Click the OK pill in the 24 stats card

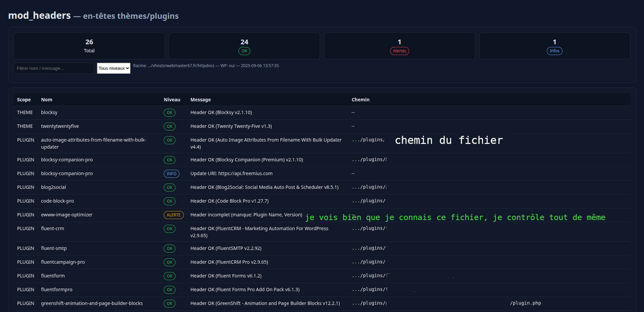[244, 51]
